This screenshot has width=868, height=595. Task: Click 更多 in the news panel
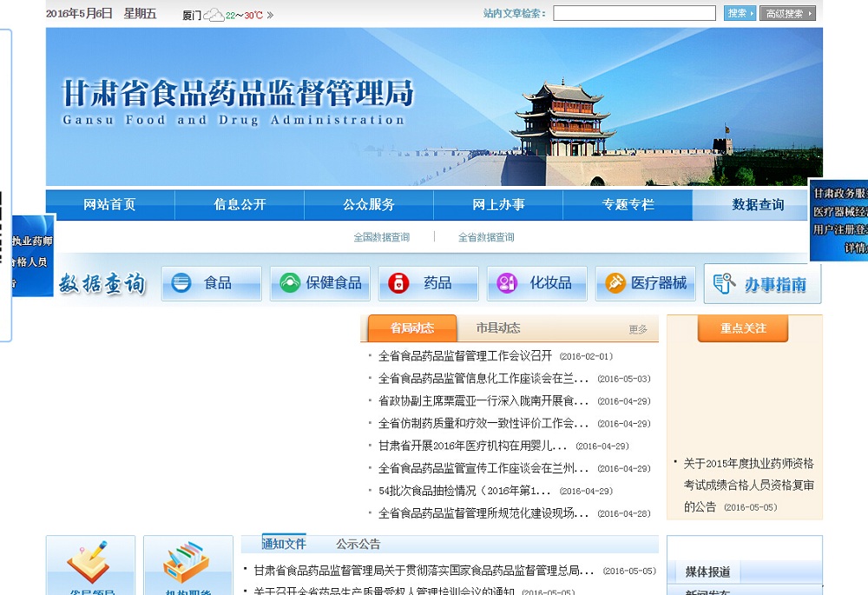pos(638,329)
